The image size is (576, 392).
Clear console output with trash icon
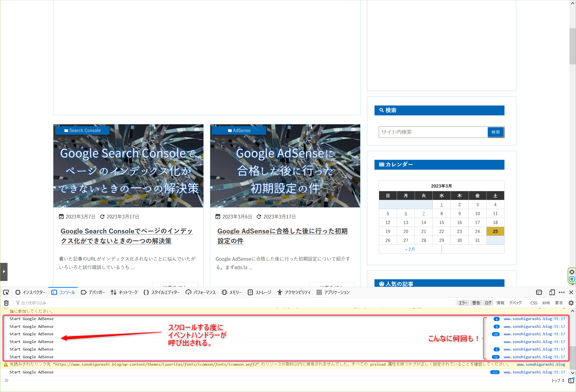[x=6, y=303]
